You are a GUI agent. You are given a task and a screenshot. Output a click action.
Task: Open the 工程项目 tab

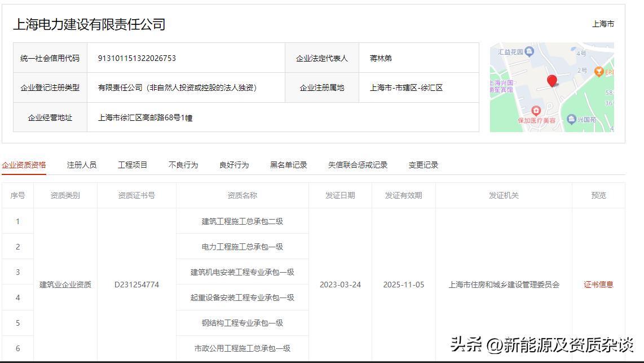(x=134, y=164)
